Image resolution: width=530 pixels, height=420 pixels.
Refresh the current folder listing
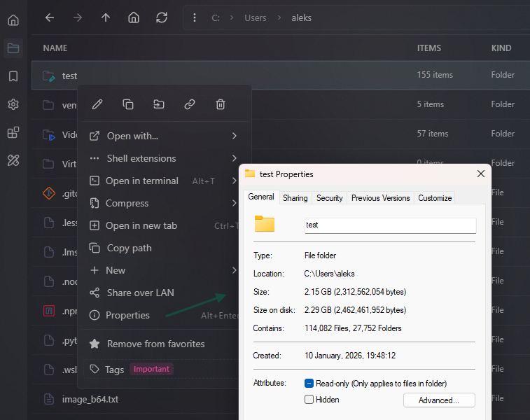click(x=162, y=17)
